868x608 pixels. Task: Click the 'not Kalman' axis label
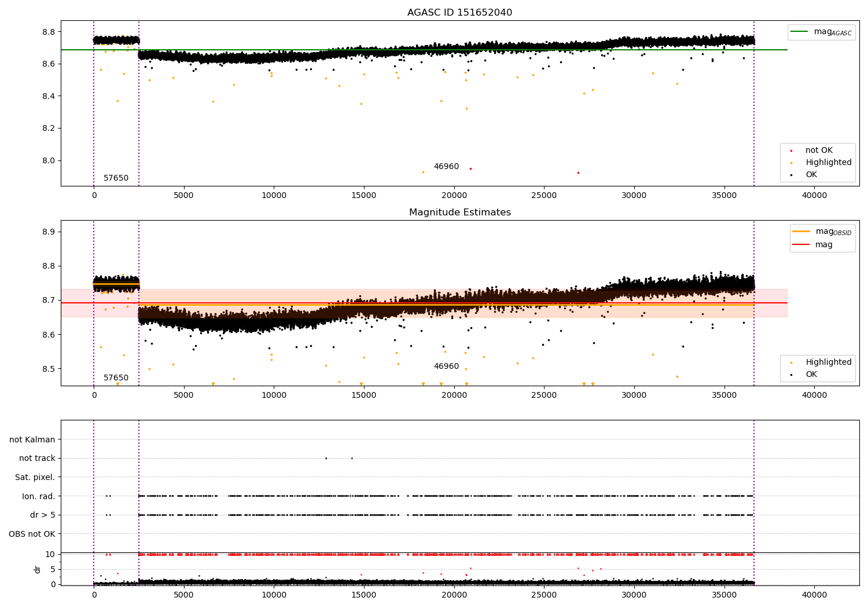32,440
